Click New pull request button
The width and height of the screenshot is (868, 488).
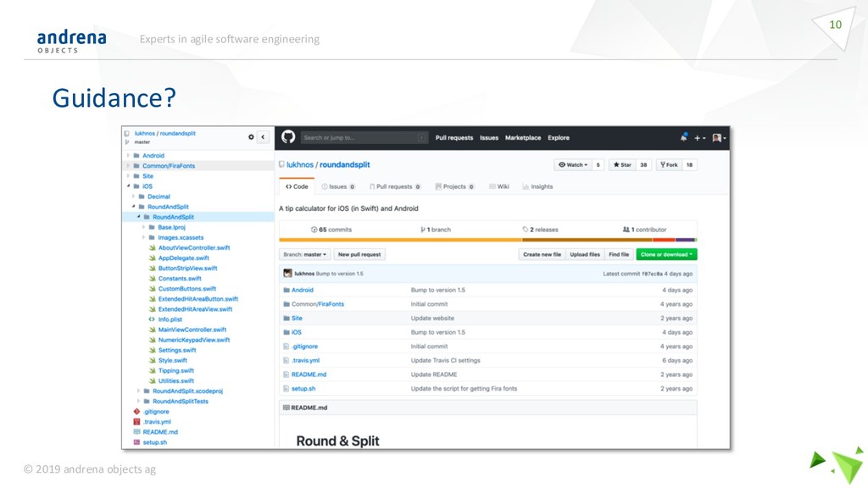tap(359, 254)
